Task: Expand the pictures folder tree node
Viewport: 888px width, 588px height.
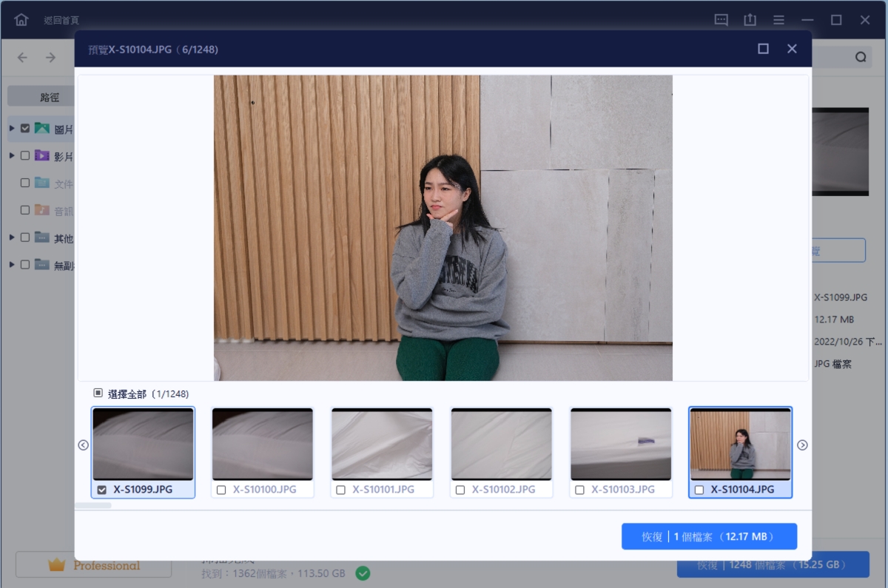Action: pyautogui.click(x=12, y=129)
